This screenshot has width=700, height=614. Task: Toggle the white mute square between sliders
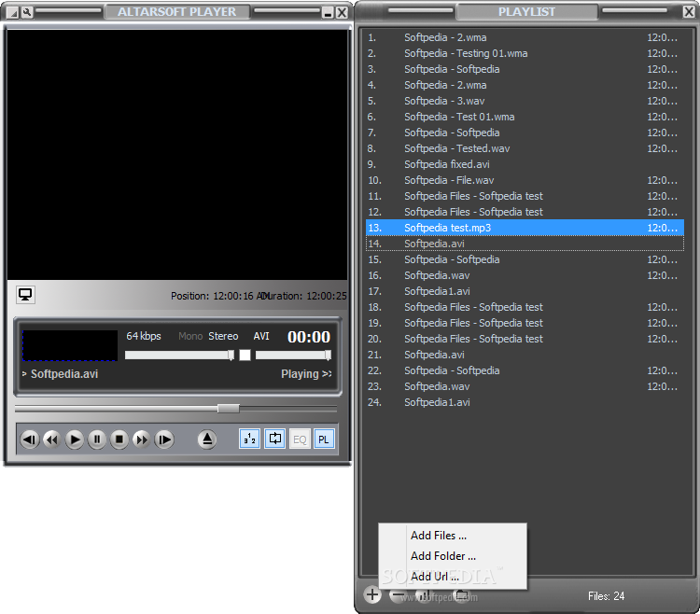245,356
